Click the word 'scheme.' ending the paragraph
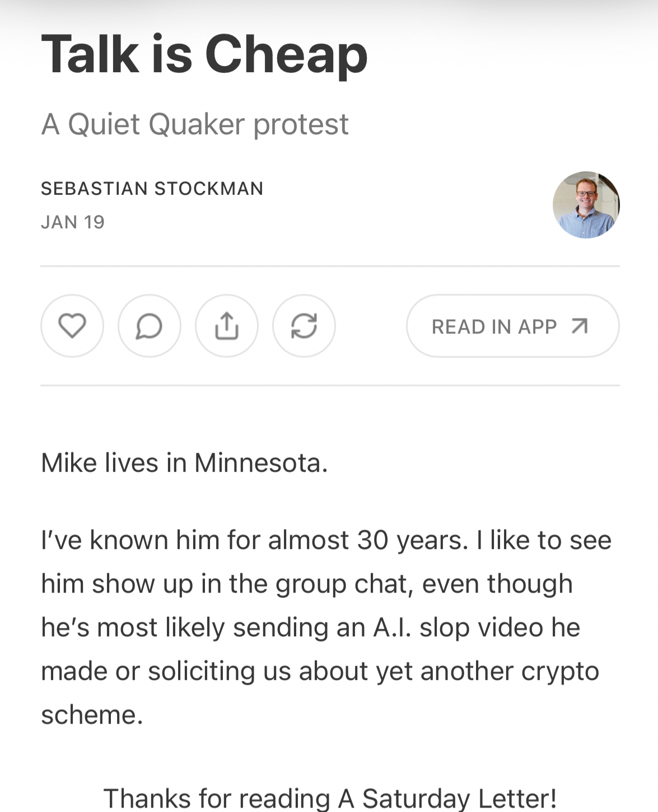 coord(92,715)
